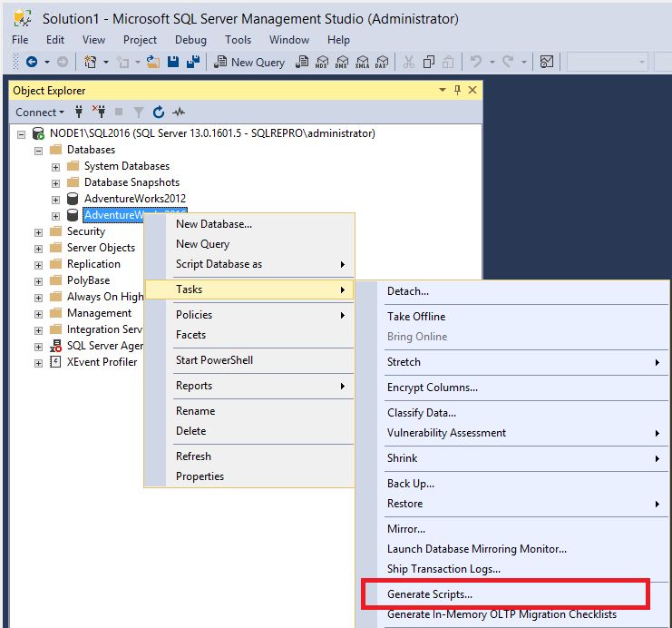Click the Redo toolbar icon
The width and height of the screenshot is (672, 628).
508,63
